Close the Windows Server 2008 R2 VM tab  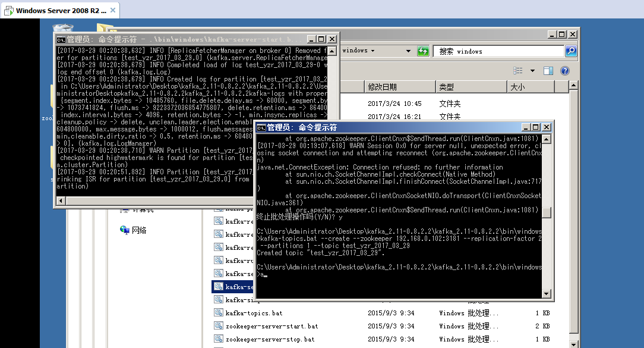pos(113,10)
